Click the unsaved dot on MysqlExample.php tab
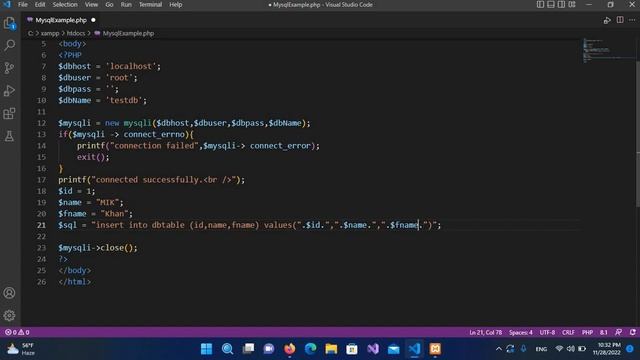The height and width of the screenshot is (360, 640). click(93, 20)
